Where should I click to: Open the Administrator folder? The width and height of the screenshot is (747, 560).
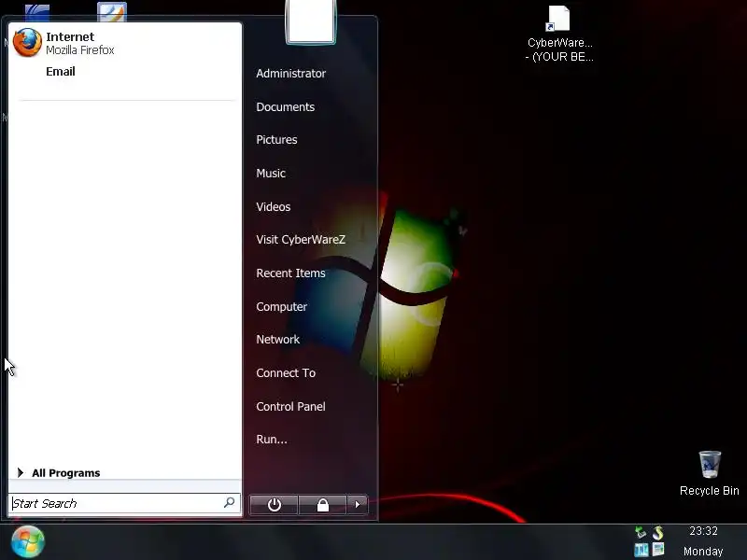(x=291, y=74)
